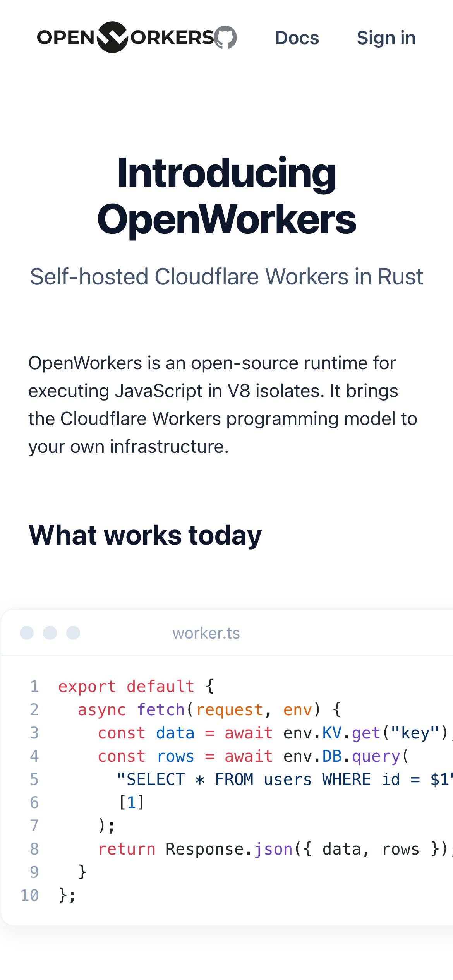The image size is (453, 980).
Task: Click the third window dot on code card
Action: (73, 633)
